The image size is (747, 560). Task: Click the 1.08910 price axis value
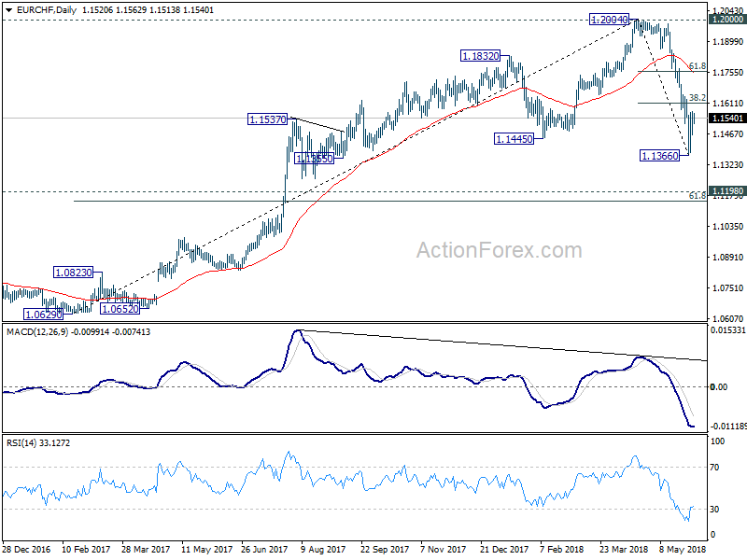click(727, 258)
